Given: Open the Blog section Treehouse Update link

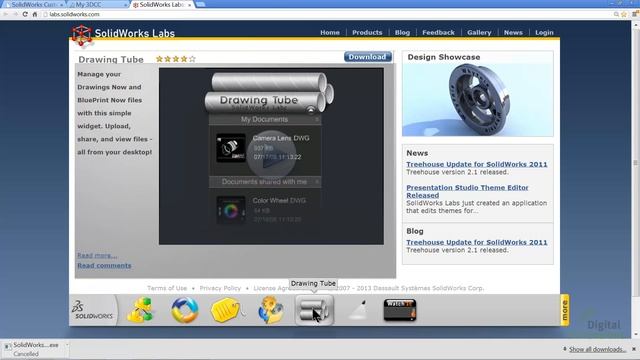Looking at the screenshot, I should pyautogui.click(x=476, y=242).
